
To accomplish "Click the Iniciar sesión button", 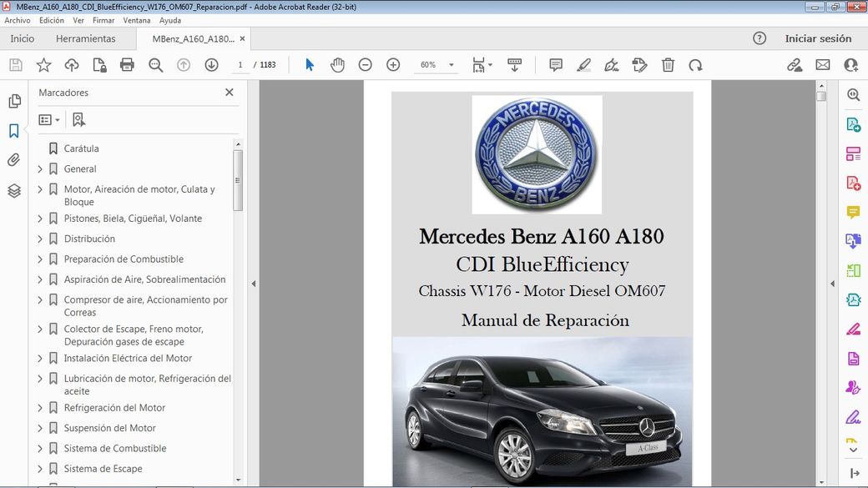I will point(816,38).
